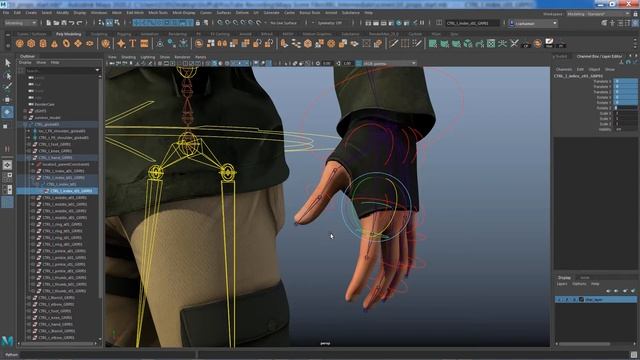Open the Mesh Tools menu
Screen dimensions: 640x360
(158, 13)
